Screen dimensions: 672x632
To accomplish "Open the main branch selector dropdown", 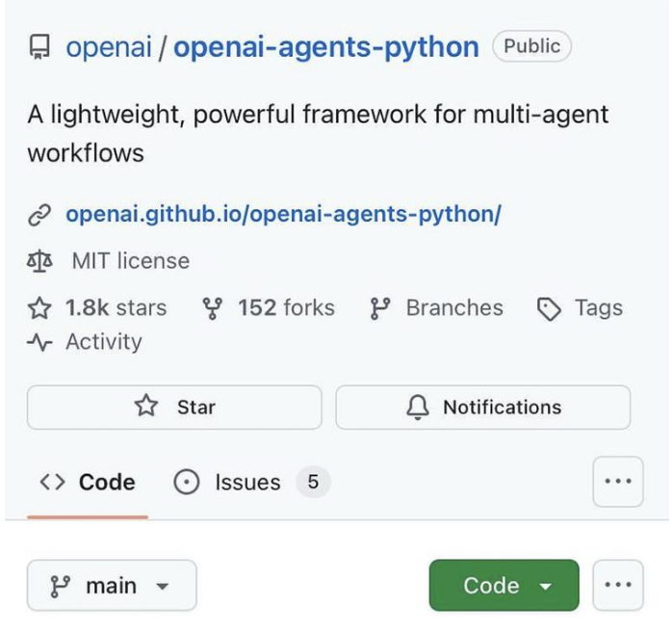I will click(x=112, y=586).
